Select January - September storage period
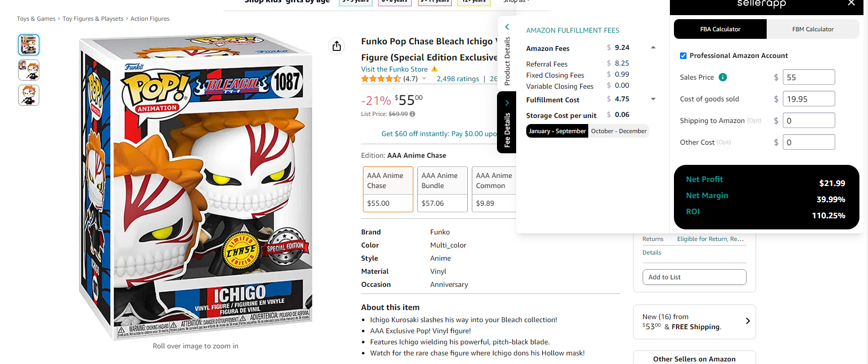The height and width of the screenshot is (364, 868). point(557,131)
